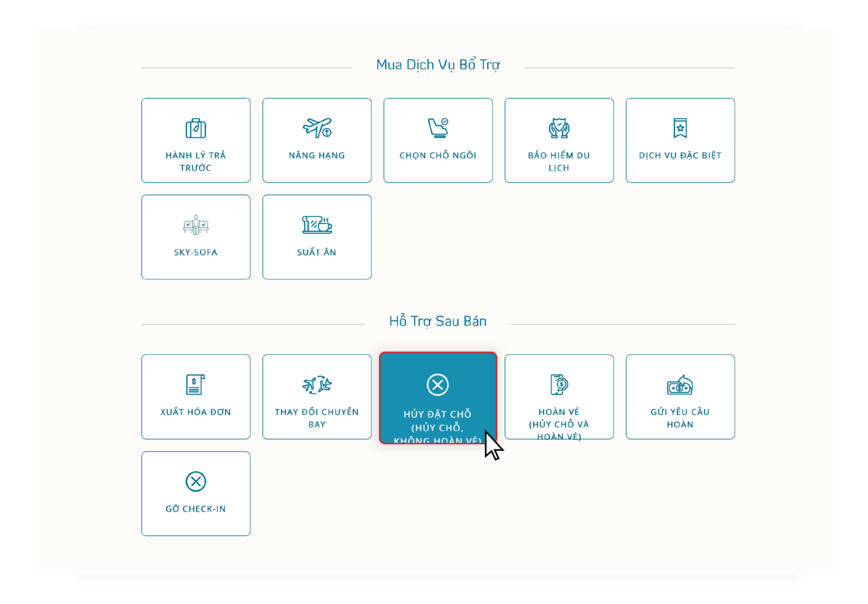Select the phone refund icon on Hoàn Vé
The height and width of the screenshot is (604, 868).
[x=558, y=383]
